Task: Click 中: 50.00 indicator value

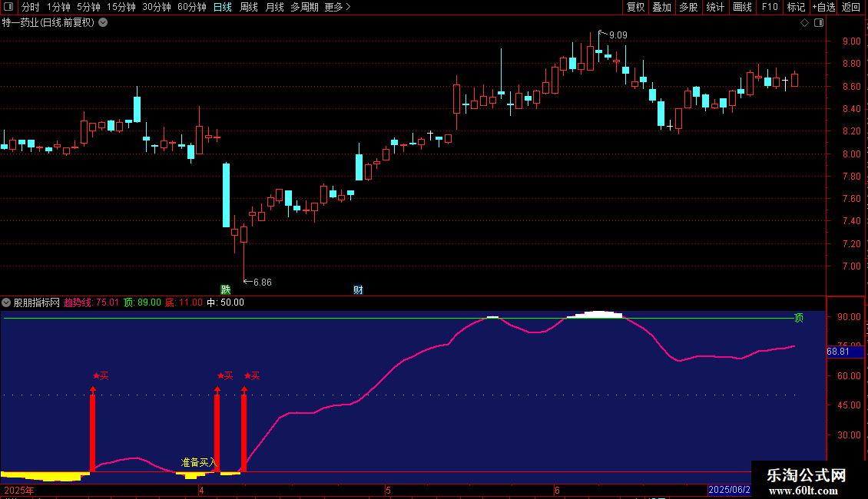Action: 225,302
